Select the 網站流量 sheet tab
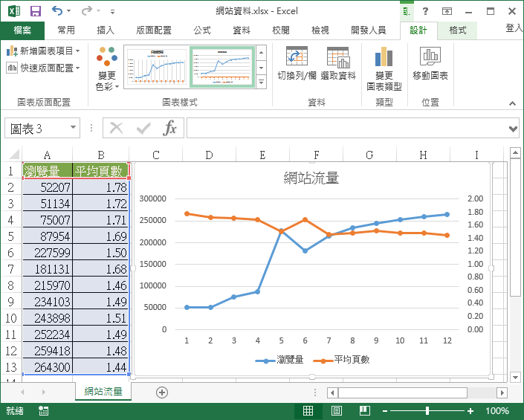This screenshot has width=524, height=420. pyautogui.click(x=103, y=391)
